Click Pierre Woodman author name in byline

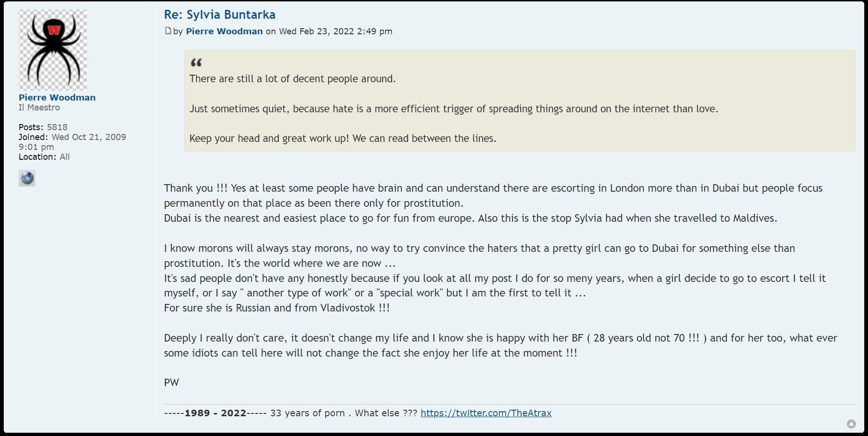click(224, 31)
